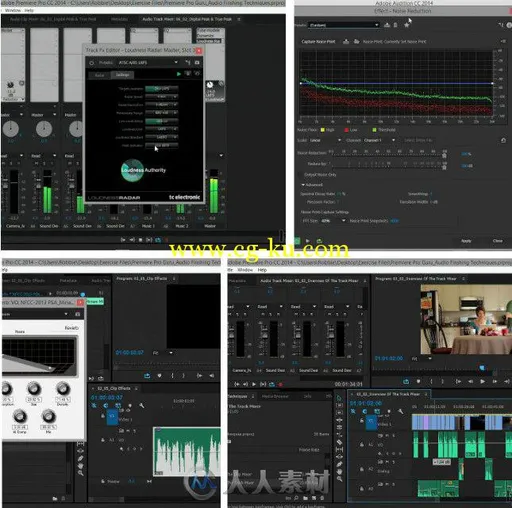Open the Presets dropdown in Noise Reduction dialog
This screenshot has width=512, height=508.
pyautogui.click(x=344, y=25)
